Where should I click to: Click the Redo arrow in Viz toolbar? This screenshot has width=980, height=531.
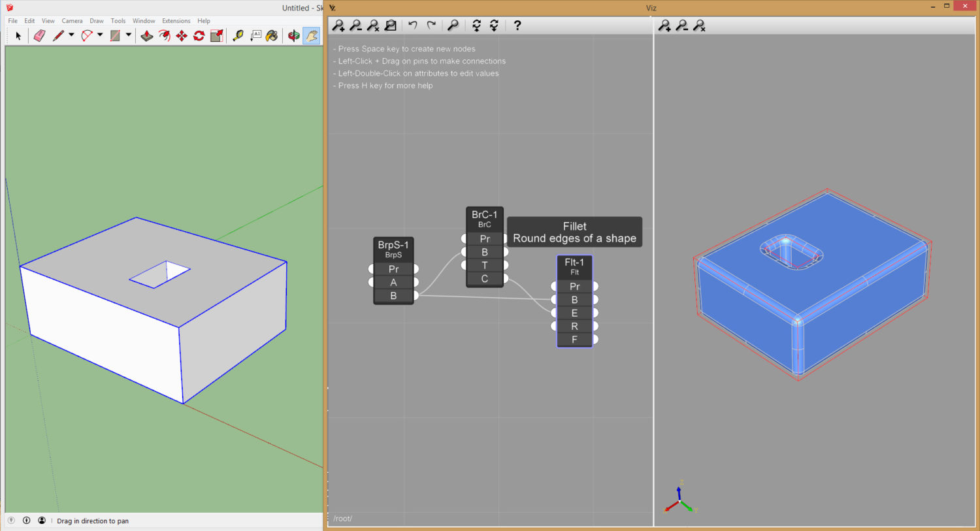[431, 25]
